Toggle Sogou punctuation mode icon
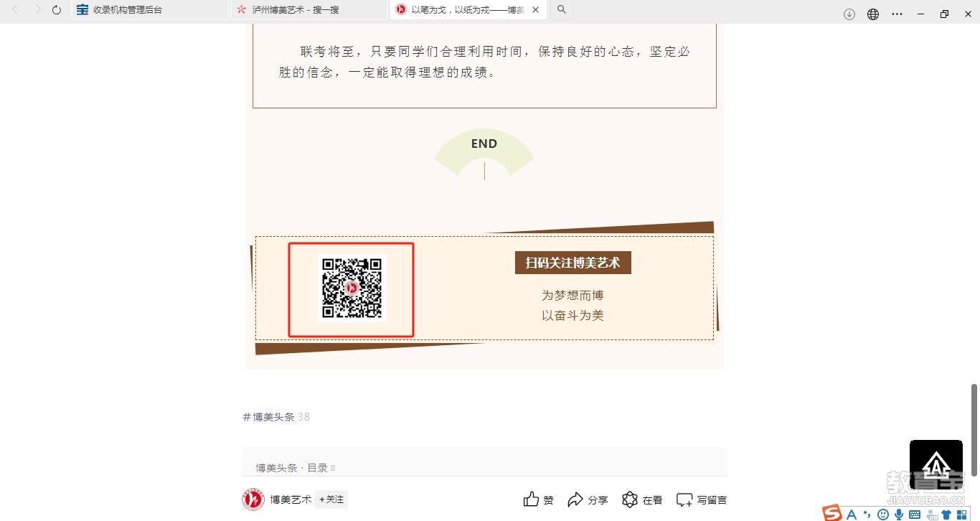This screenshot has height=521, width=980. coord(867,514)
